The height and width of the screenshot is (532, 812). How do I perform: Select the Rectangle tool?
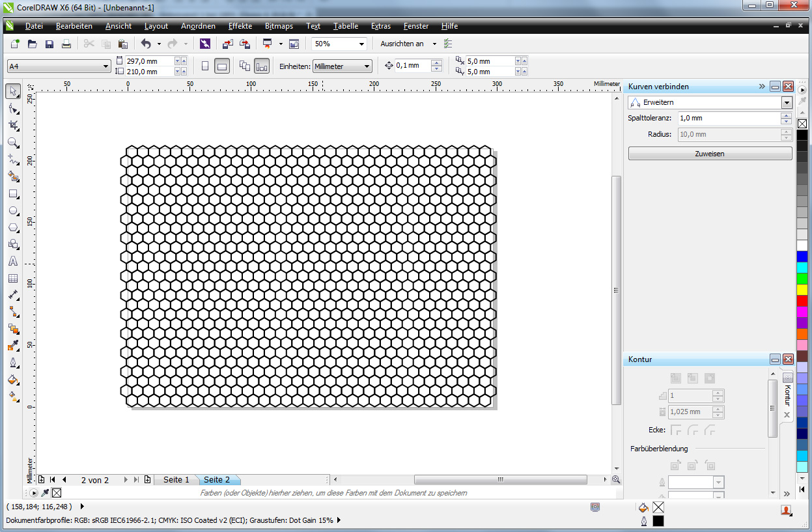[x=13, y=193]
